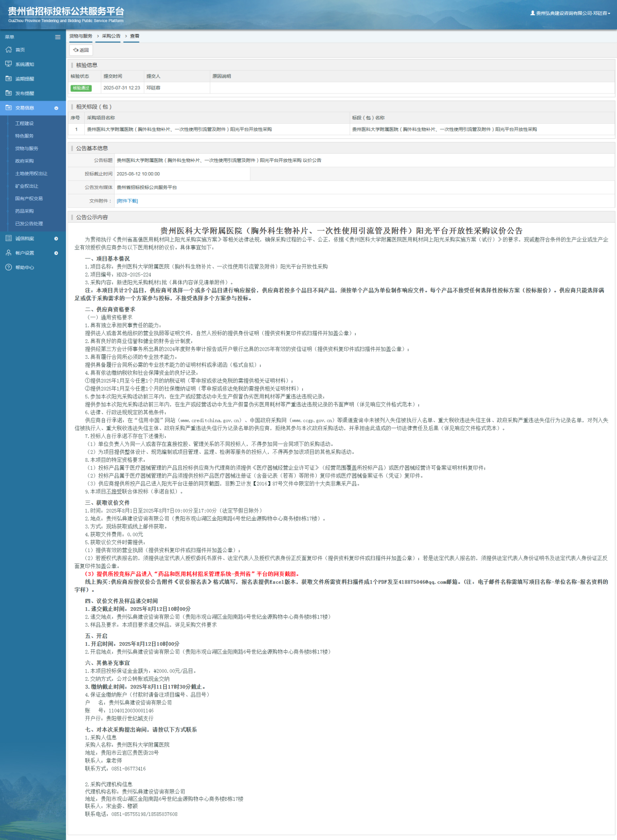Viewport: 617px width, 840px height.
Task: Collapse the 交易信息 menu arrow
Action: (x=56, y=108)
